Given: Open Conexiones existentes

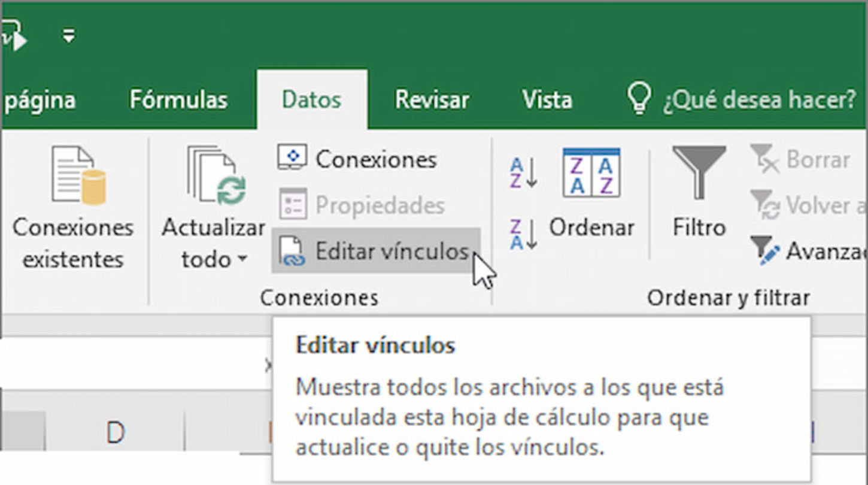Looking at the screenshot, I should [73, 208].
